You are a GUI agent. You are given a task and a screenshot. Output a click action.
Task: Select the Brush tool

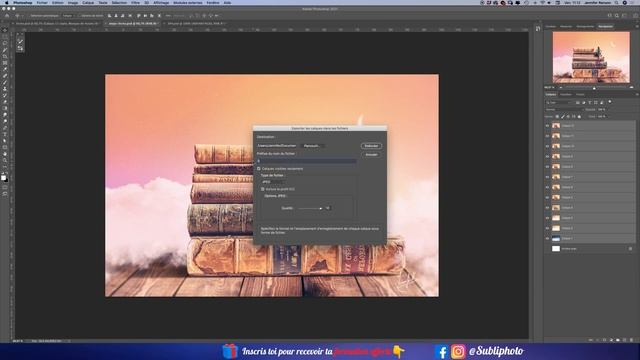point(5,82)
